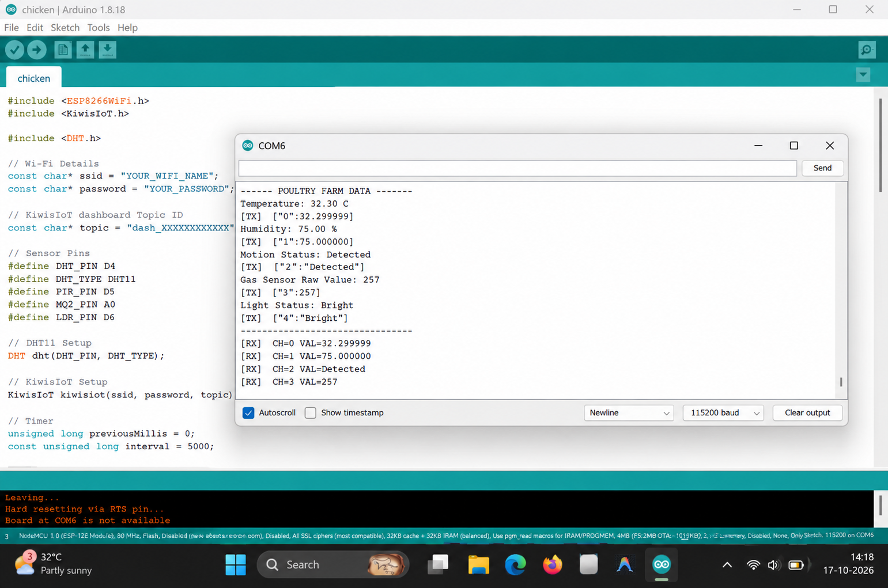Click "Board at COM6 is not available" message
This screenshot has height=588, width=888.
88,521
